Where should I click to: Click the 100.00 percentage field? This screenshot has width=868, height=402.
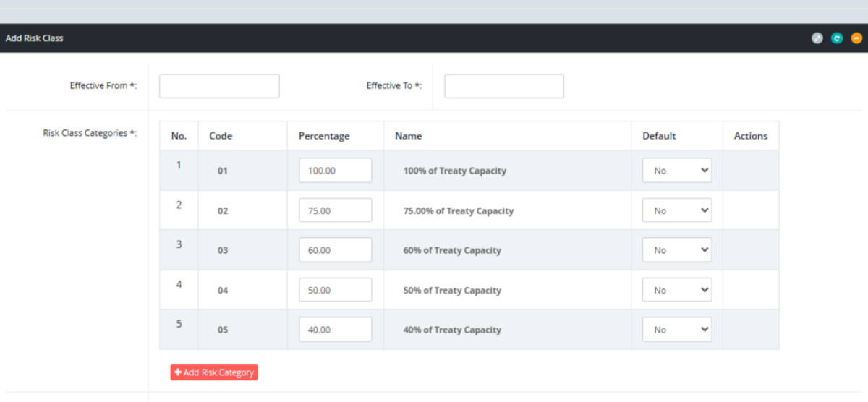[335, 171]
